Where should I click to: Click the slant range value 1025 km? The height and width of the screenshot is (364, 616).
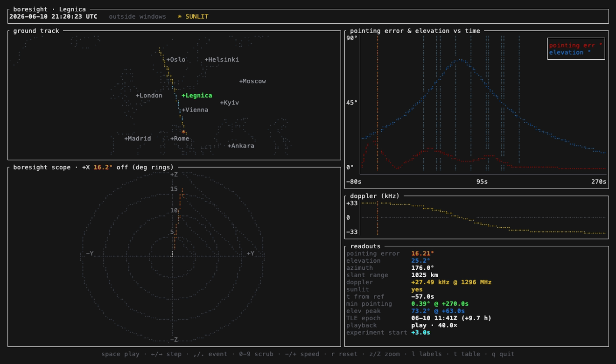(424, 275)
